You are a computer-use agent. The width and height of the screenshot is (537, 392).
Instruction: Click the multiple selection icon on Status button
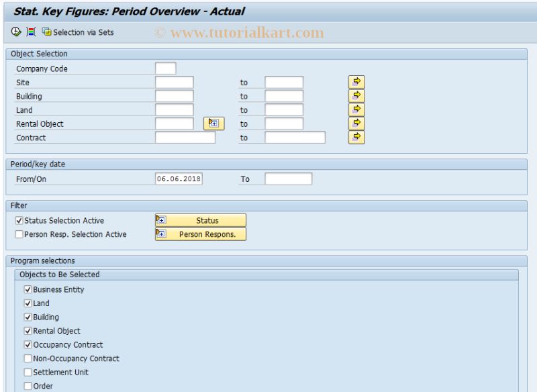coord(162,220)
